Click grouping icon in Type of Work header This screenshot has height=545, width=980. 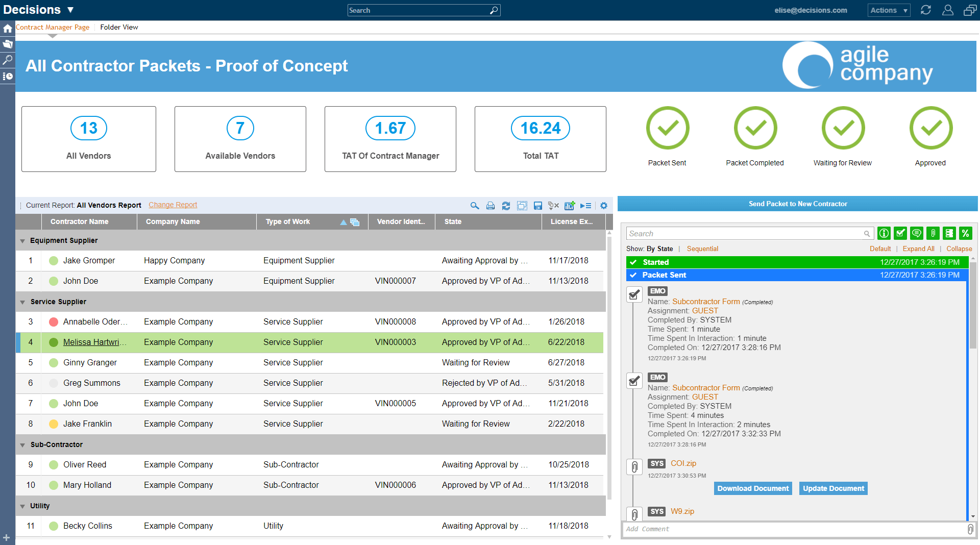355,222
